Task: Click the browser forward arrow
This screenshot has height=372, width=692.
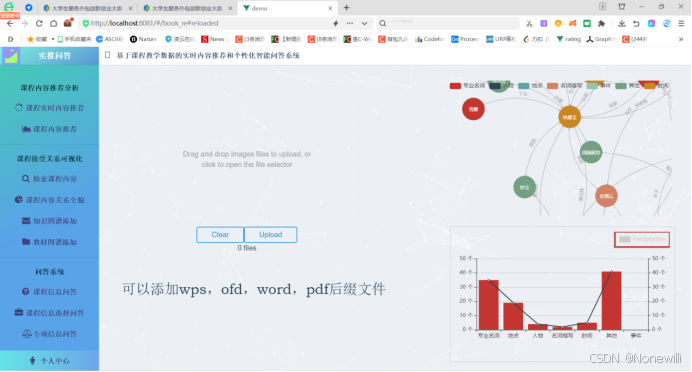Action: coord(25,23)
